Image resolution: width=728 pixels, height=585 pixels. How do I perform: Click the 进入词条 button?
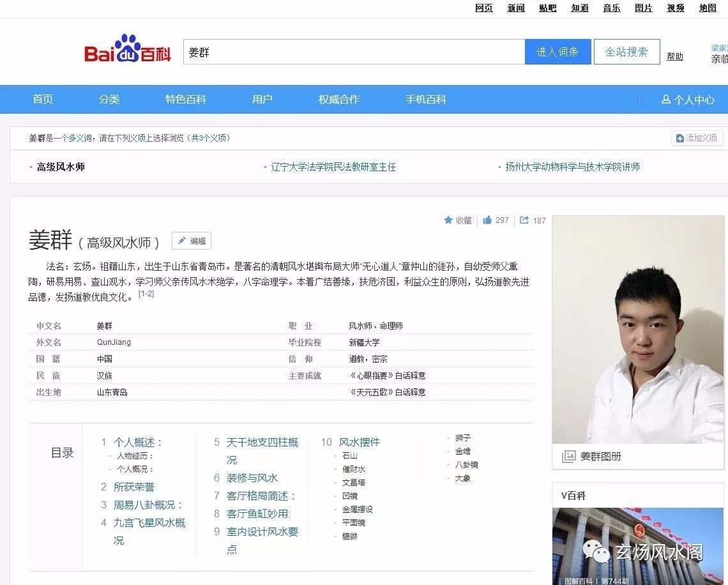point(557,52)
